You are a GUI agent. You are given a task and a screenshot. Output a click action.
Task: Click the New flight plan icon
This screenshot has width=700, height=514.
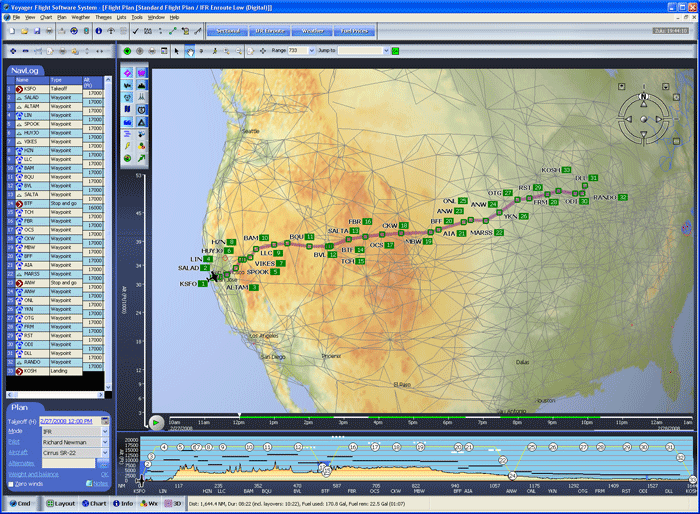click(12, 31)
